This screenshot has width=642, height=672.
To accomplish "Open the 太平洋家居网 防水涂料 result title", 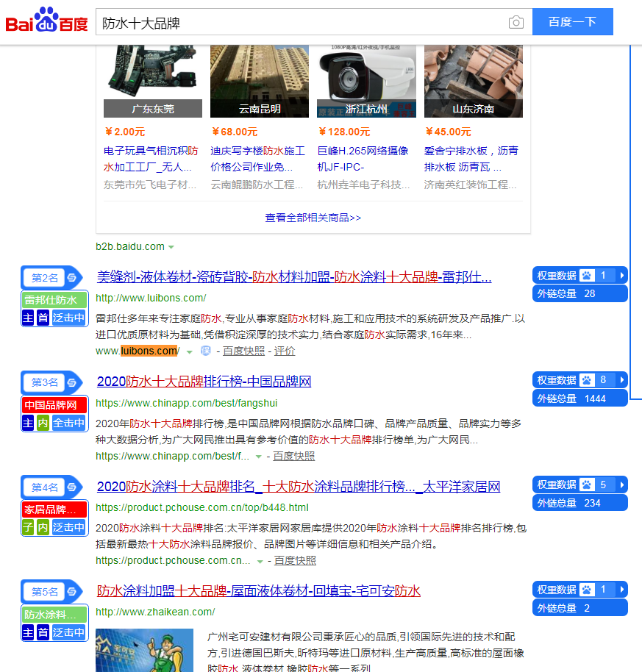I will (x=299, y=487).
